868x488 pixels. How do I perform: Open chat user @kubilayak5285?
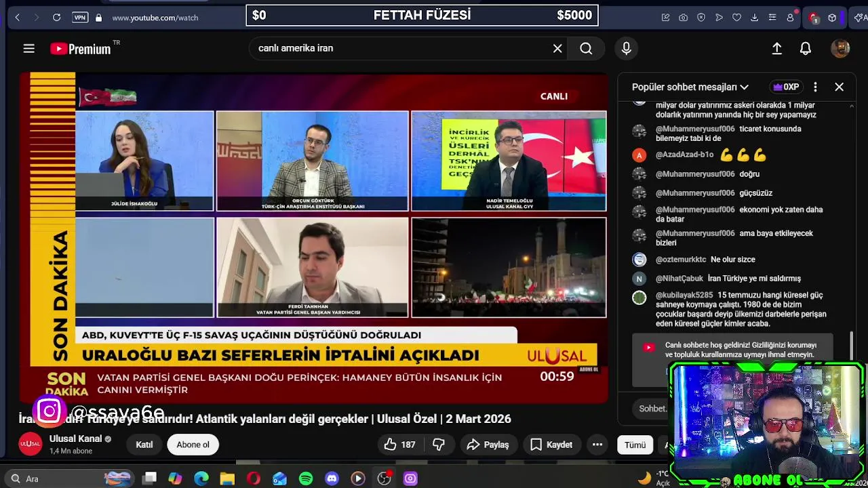point(684,296)
